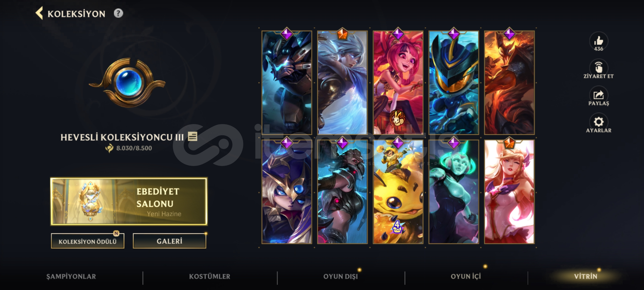Select the Vitrin tab

point(586,276)
